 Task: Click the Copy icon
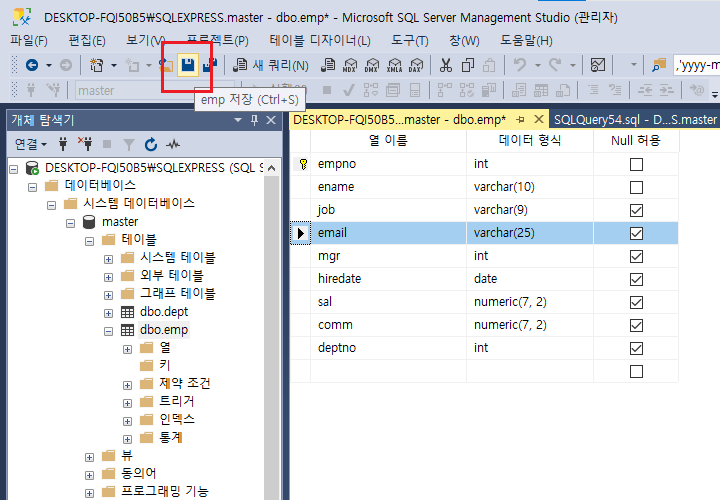click(467, 65)
